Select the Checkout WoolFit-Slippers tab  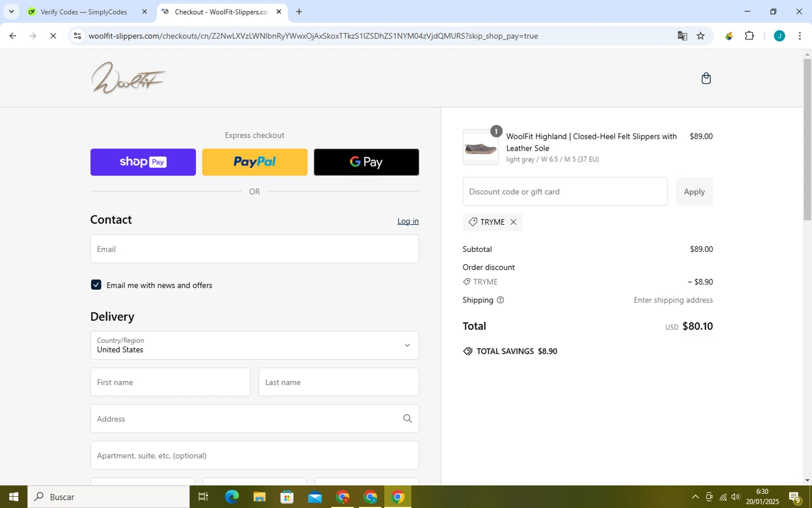pos(222,11)
